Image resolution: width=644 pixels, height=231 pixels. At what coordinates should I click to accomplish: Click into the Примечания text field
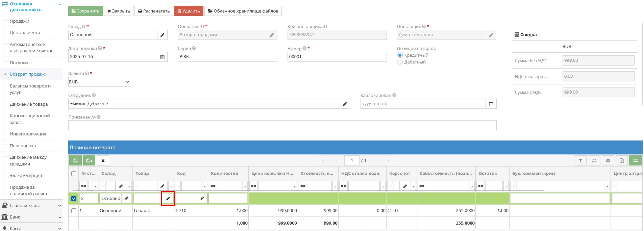[282, 125]
